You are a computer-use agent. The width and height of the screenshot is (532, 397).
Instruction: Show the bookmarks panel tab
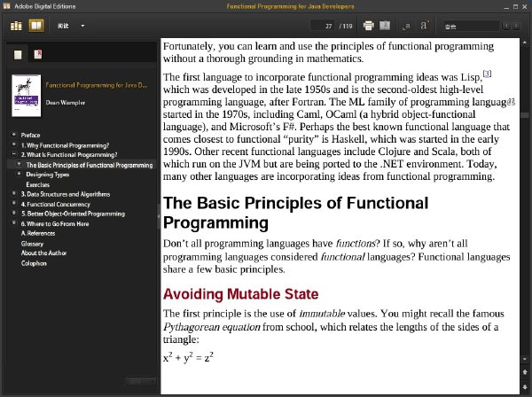(37, 54)
